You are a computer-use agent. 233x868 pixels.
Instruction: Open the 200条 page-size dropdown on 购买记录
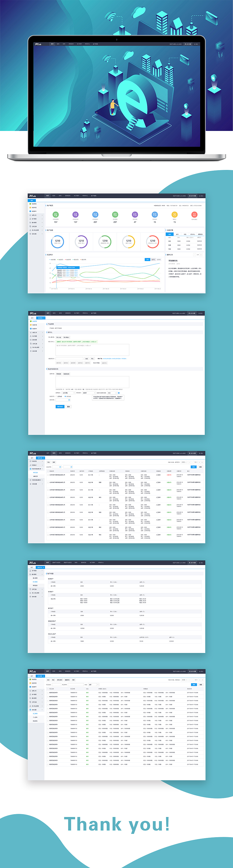tap(184, 462)
